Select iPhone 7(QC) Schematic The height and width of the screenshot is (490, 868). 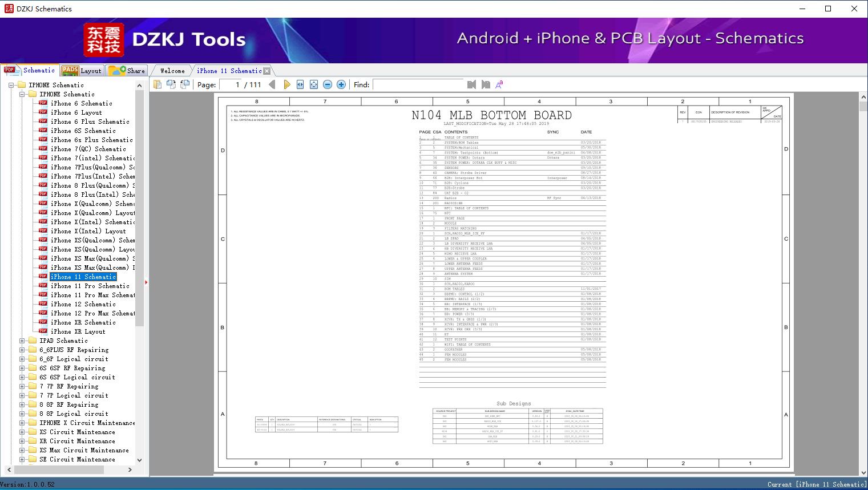[88, 149]
